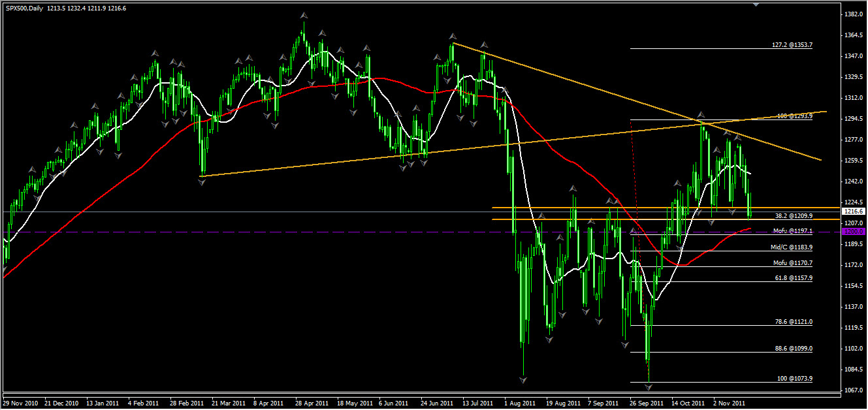Click the 21 Mar 2011 date label
This screenshot has width=868, height=410.
pyautogui.click(x=230, y=403)
